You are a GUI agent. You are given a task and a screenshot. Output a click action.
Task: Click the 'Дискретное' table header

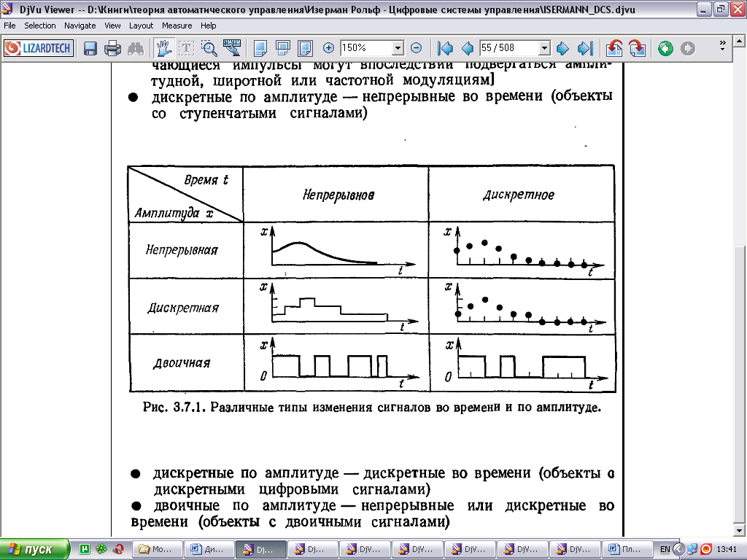coord(519,195)
